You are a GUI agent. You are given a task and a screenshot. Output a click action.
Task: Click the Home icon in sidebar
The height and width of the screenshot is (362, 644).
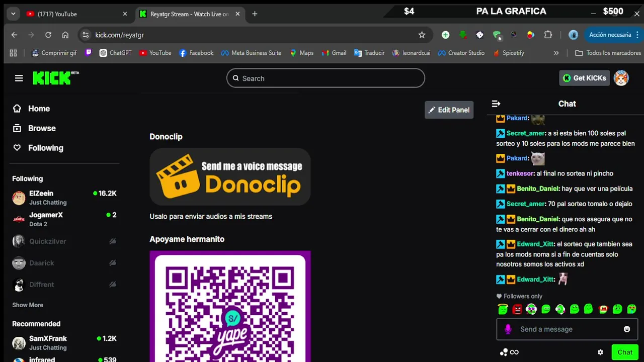pyautogui.click(x=17, y=109)
